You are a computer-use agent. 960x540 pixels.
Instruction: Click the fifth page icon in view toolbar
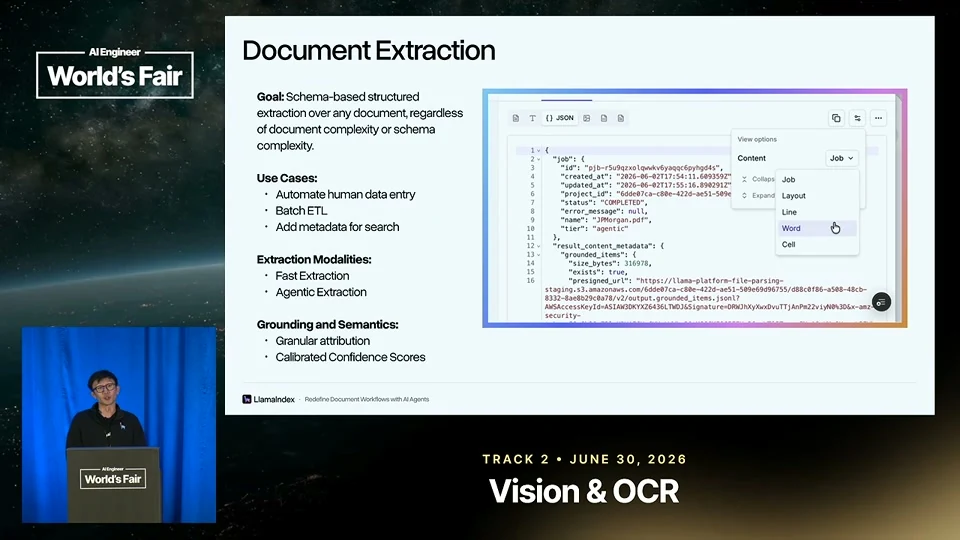[604, 118]
